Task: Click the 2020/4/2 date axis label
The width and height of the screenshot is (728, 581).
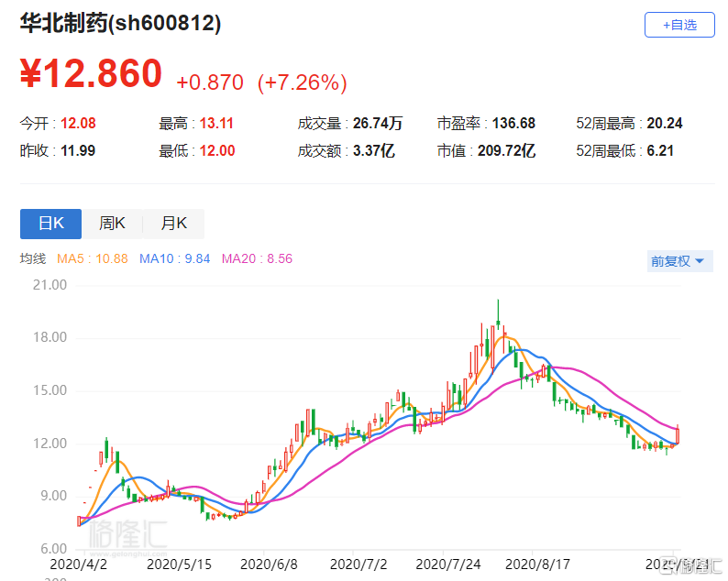Action: [x=79, y=565]
